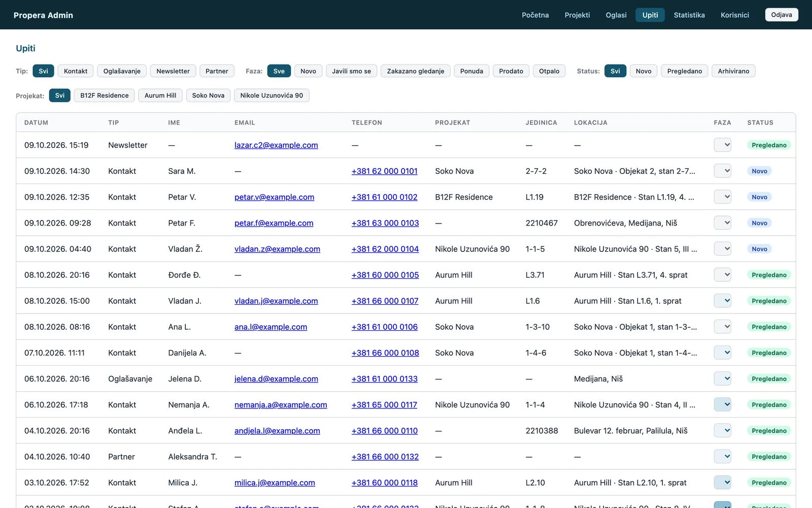Open the Faza dropdown for Vladan Ž. row
Image resolution: width=812 pixels, height=508 pixels.
pyautogui.click(x=722, y=248)
